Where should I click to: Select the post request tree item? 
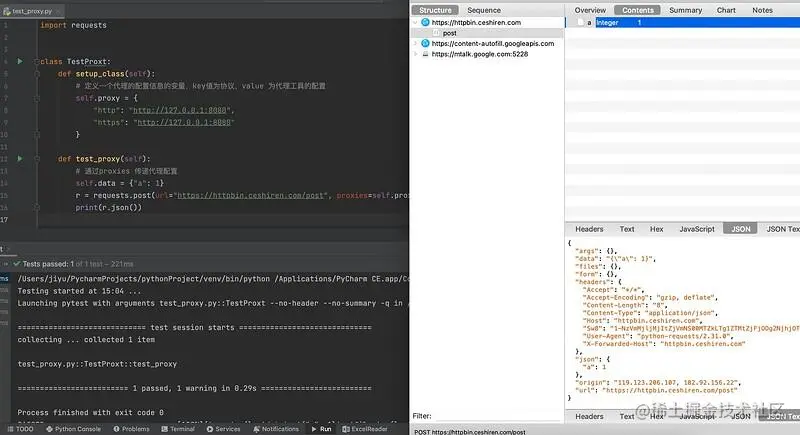[x=449, y=33]
